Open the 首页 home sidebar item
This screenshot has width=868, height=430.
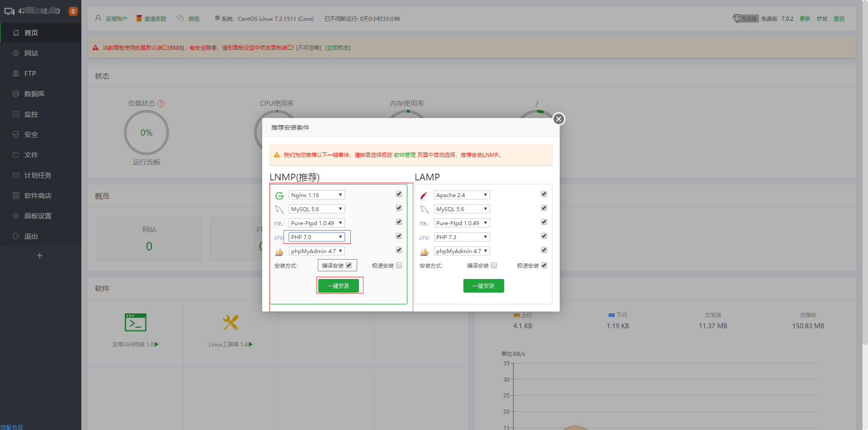41,33
